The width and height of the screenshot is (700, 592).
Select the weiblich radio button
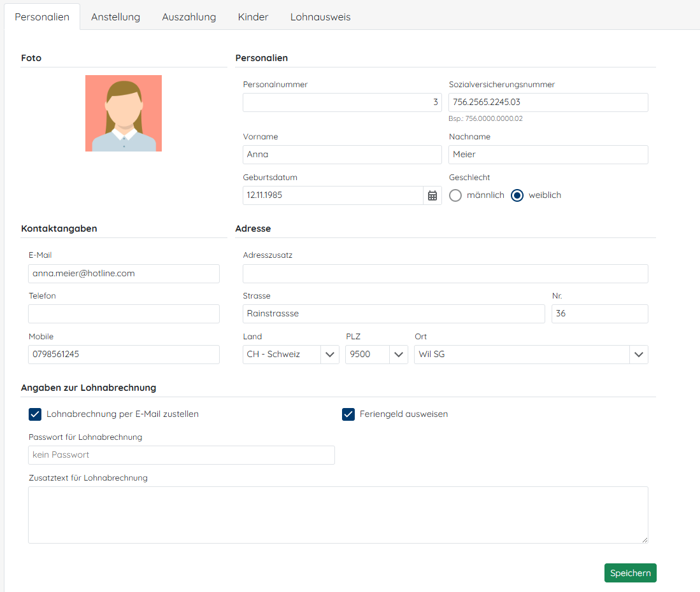pos(517,195)
